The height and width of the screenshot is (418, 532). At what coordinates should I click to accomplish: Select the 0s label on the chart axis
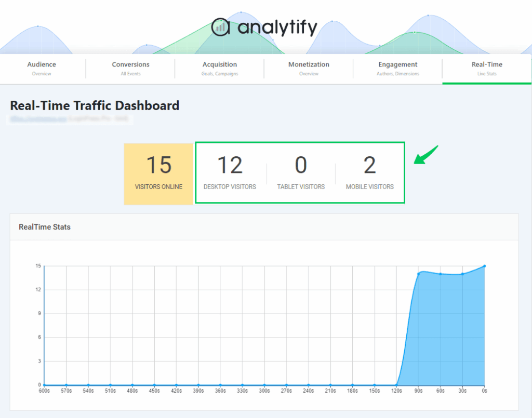[x=483, y=390]
